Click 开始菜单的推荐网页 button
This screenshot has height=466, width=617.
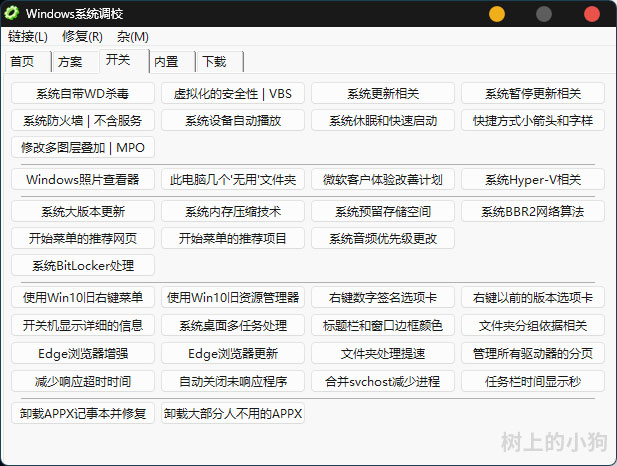pos(83,238)
